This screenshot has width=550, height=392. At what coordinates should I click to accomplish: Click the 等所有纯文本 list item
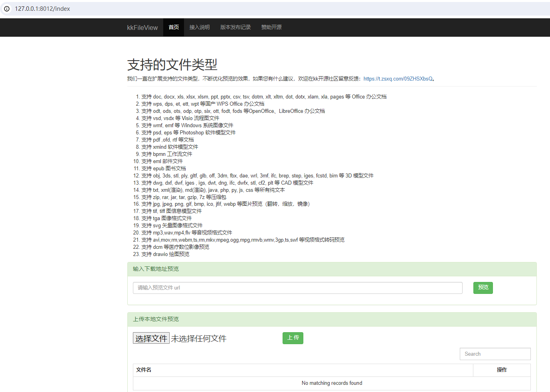[x=213, y=190]
